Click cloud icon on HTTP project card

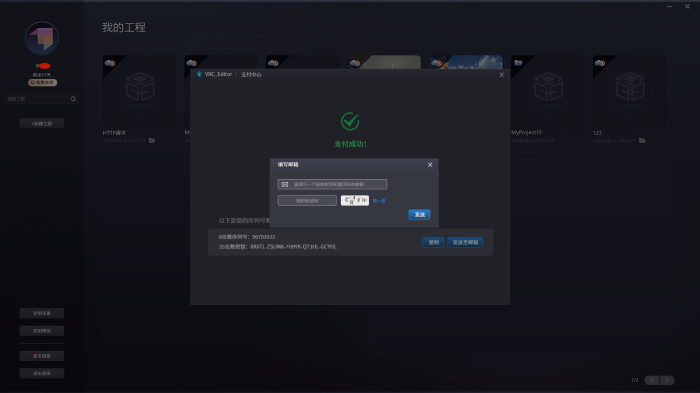click(x=110, y=63)
